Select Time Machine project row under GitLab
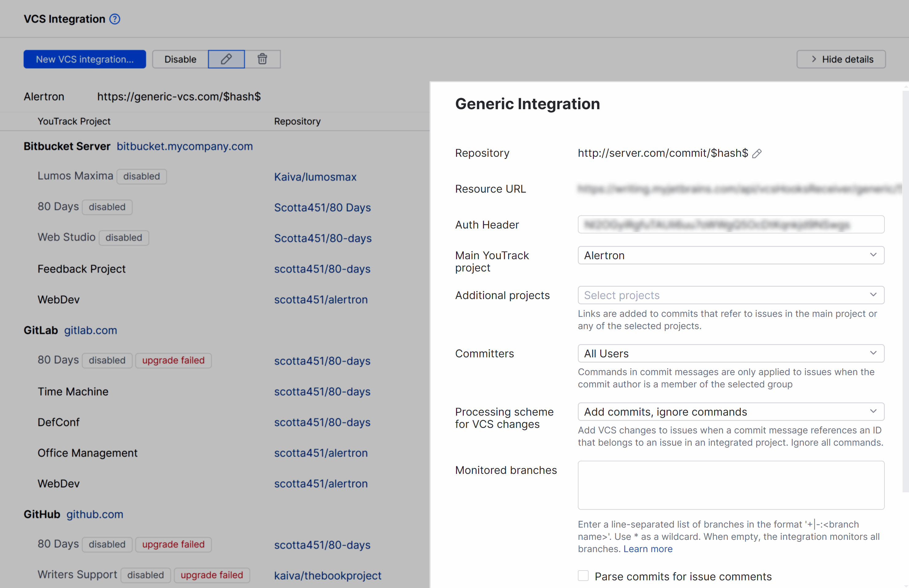 click(73, 391)
